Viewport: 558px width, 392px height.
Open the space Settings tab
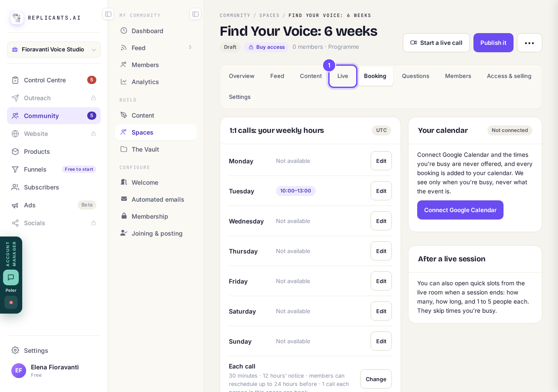tap(240, 97)
